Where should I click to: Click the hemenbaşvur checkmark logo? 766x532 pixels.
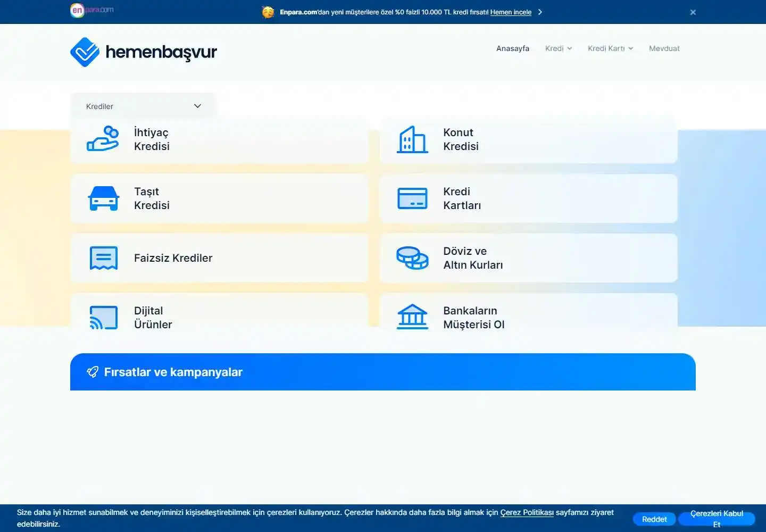85,52
